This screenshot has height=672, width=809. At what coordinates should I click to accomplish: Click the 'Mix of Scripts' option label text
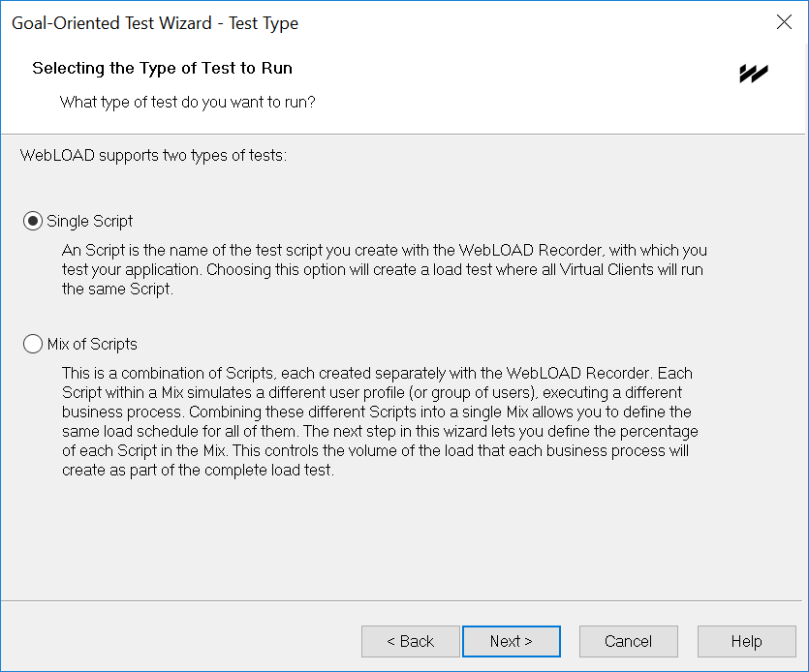(92, 344)
